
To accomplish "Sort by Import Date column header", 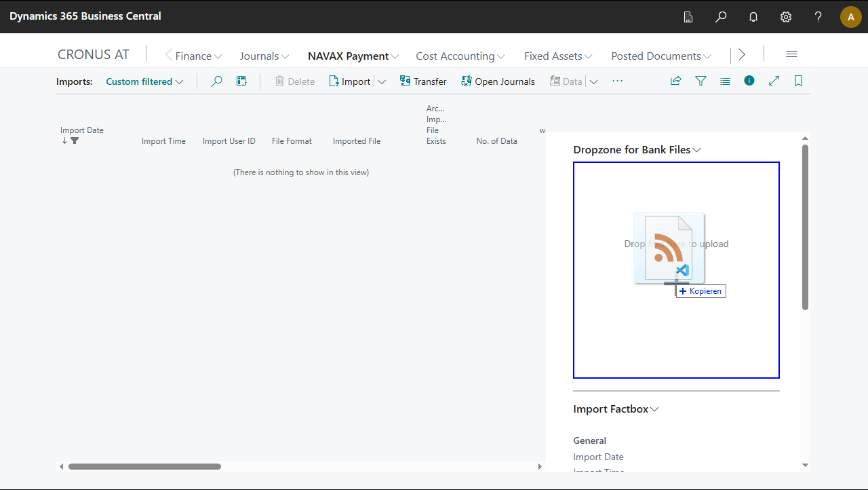I will [x=82, y=130].
